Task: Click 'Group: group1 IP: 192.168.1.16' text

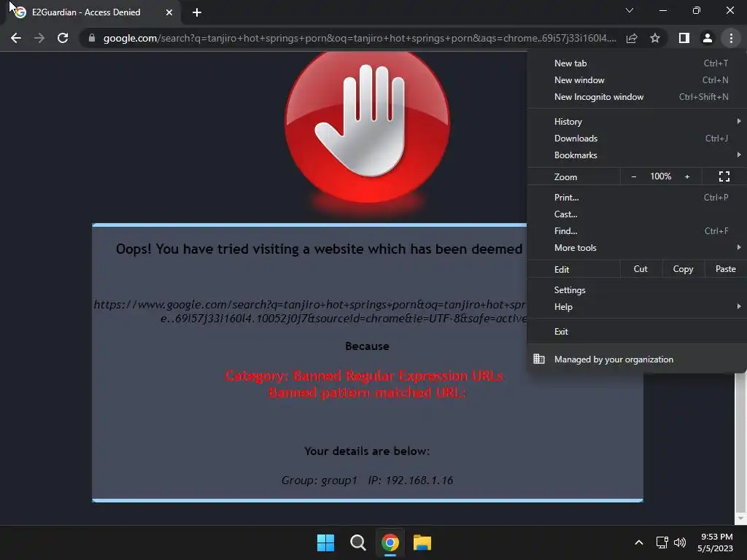Action: coord(367,480)
